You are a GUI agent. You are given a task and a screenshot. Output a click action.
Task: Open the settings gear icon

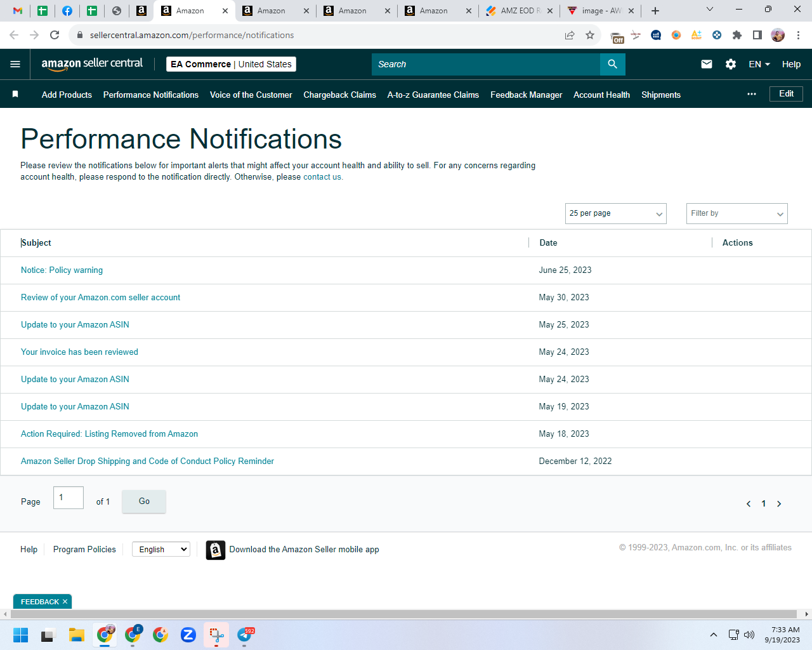click(731, 64)
